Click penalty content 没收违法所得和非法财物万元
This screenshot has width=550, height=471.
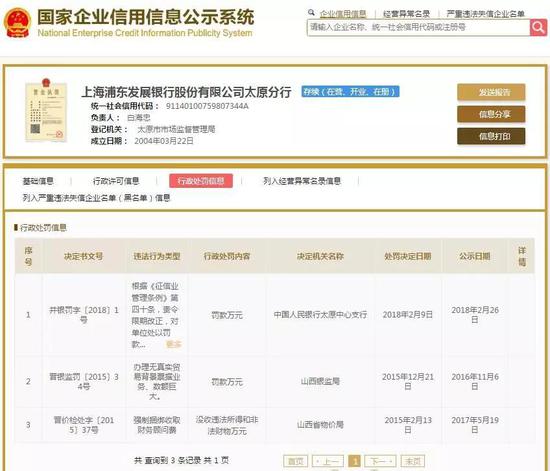(227, 425)
